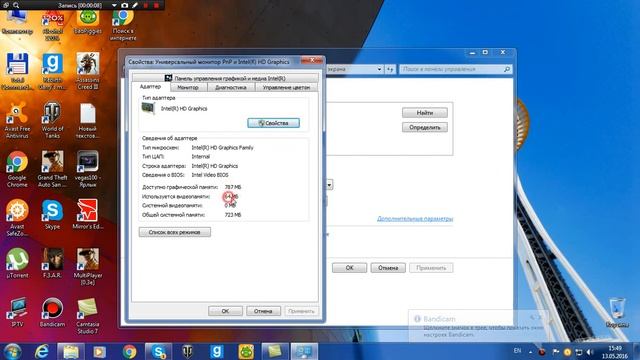The image size is (640, 360).
Task: Click Отмена in the display settings window
Action: [x=388, y=268]
